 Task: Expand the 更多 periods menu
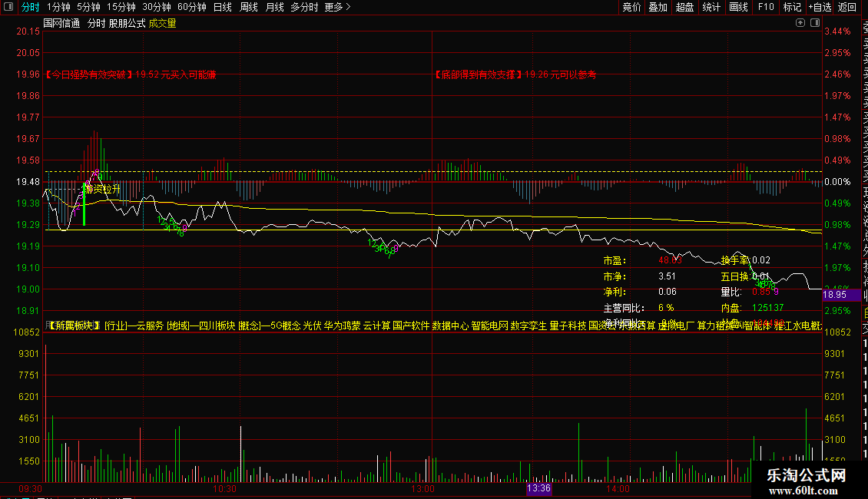338,7
